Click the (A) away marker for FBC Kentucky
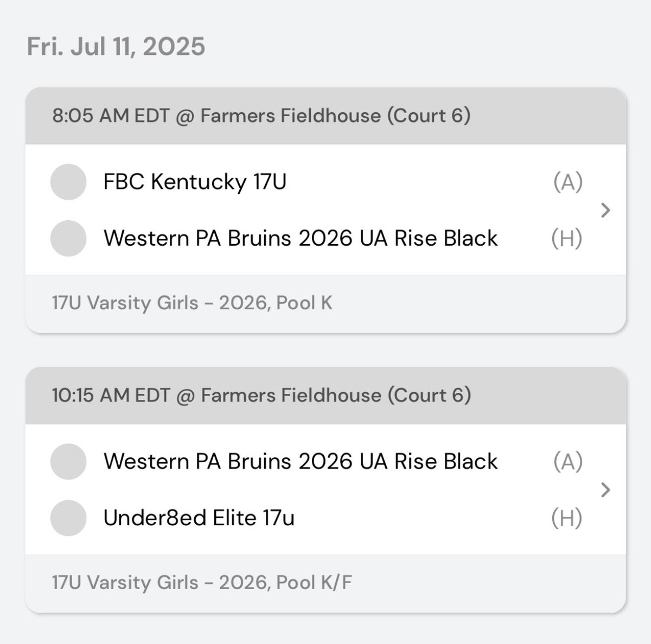The width and height of the screenshot is (651, 644). (568, 182)
